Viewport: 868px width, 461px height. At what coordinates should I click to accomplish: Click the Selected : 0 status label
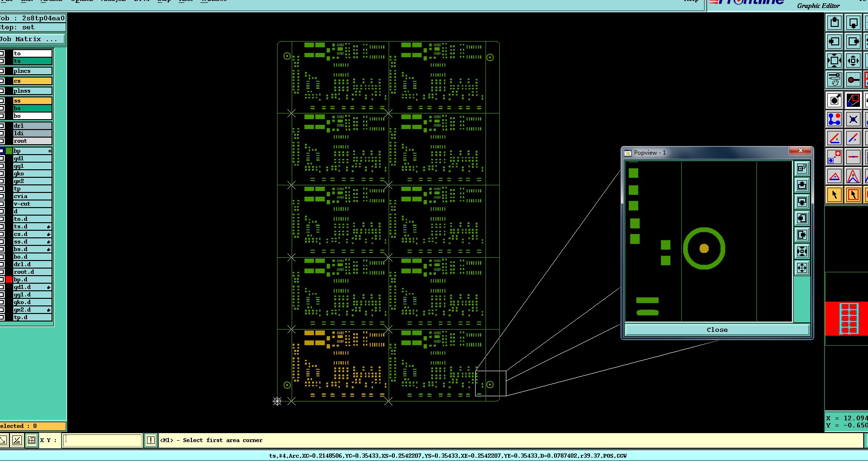coord(19,426)
